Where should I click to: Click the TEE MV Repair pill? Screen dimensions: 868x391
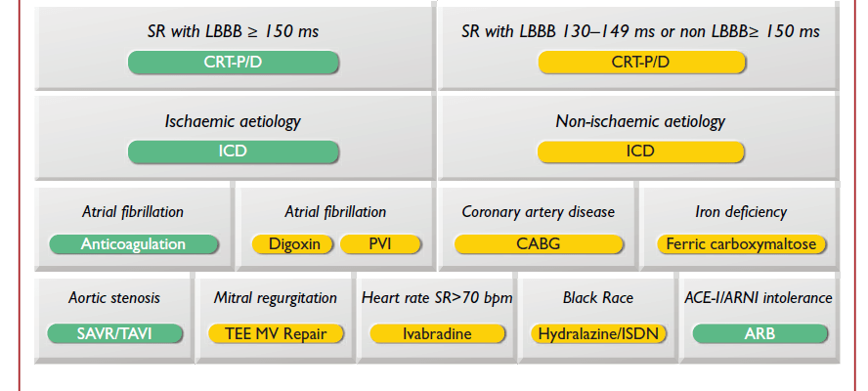(278, 333)
